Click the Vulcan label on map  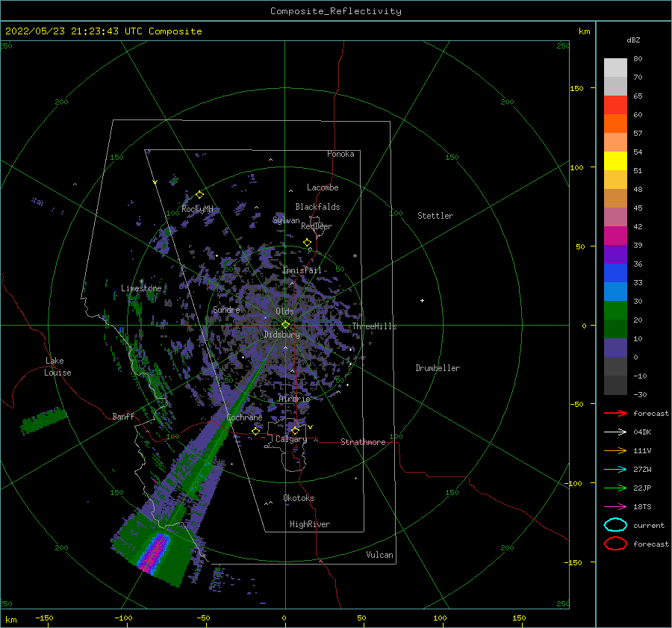(x=380, y=555)
